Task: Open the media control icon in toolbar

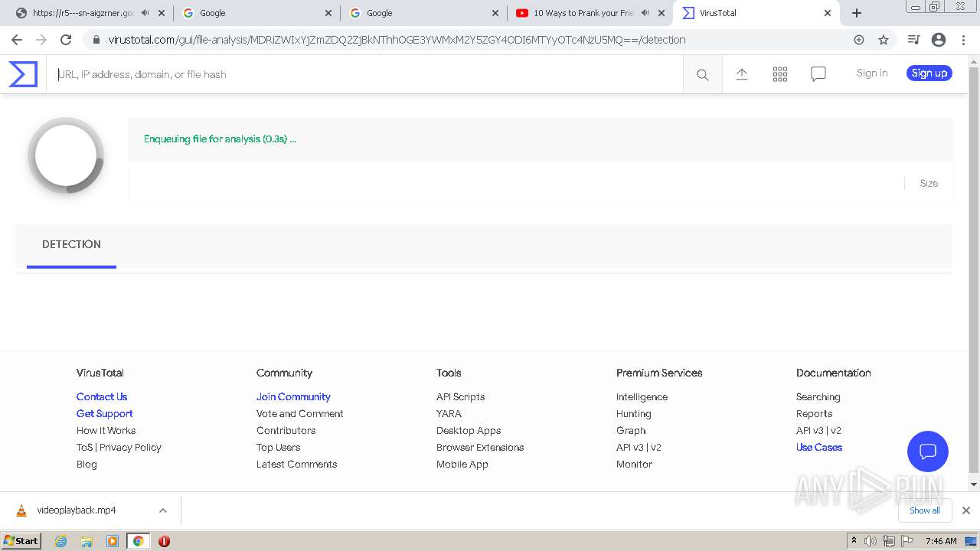Action: click(x=913, y=40)
